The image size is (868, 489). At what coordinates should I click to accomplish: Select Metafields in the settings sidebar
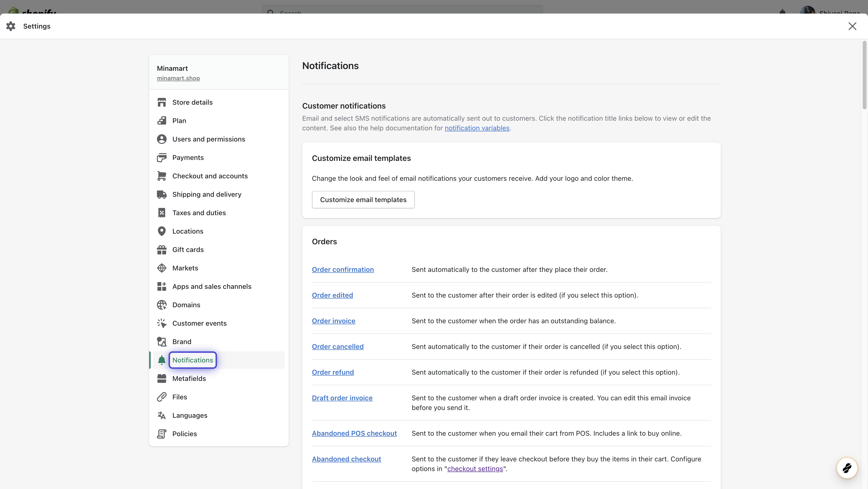coord(189,379)
